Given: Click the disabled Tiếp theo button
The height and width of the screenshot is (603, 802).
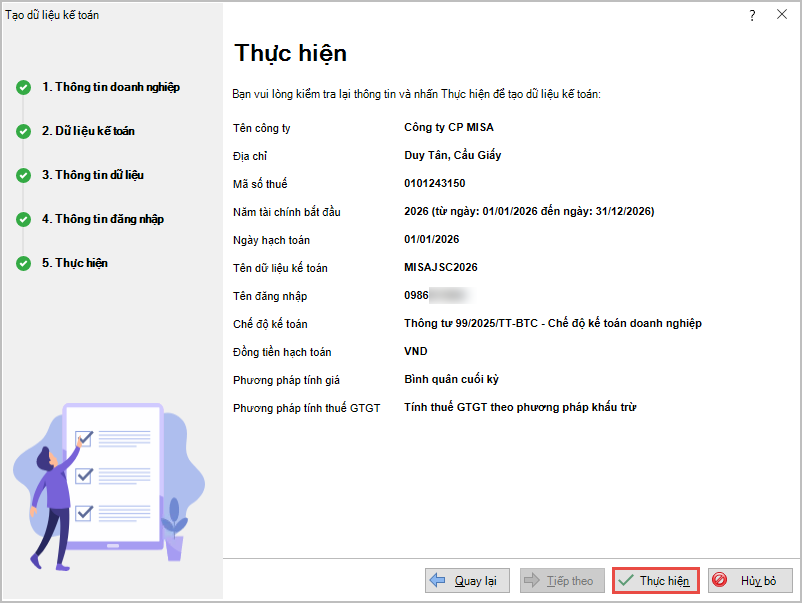Looking at the screenshot, I should (560, 581).
